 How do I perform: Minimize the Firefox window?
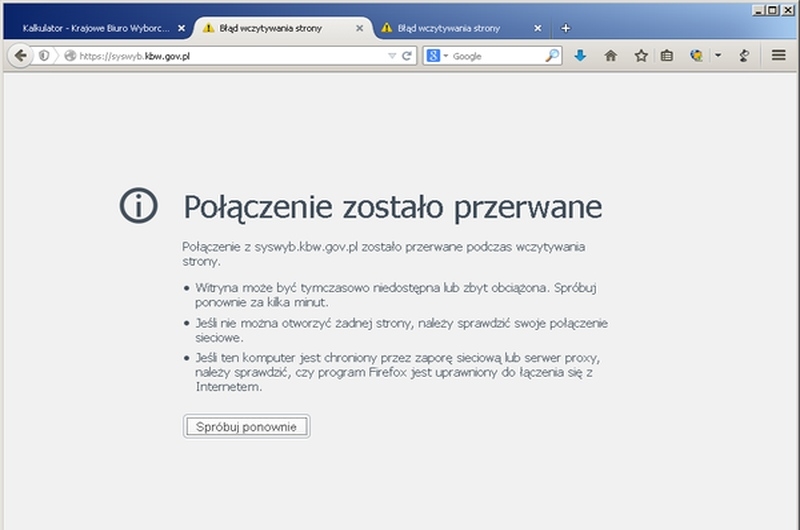pyautogui.click(x=758, y=10)
